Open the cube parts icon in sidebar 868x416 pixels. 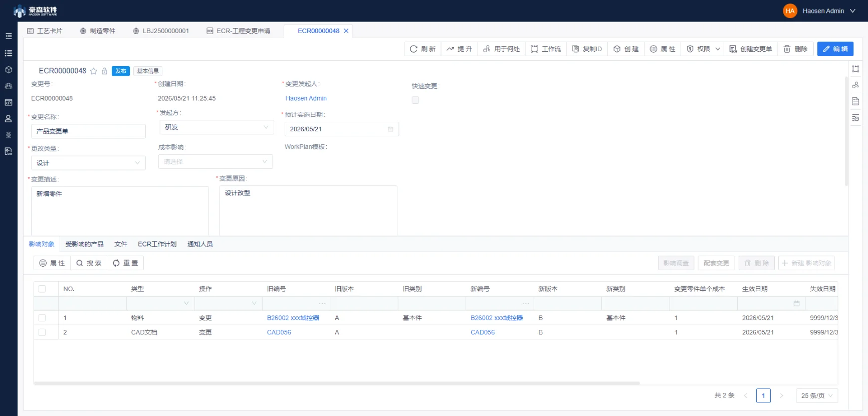(x=9, y=70)
